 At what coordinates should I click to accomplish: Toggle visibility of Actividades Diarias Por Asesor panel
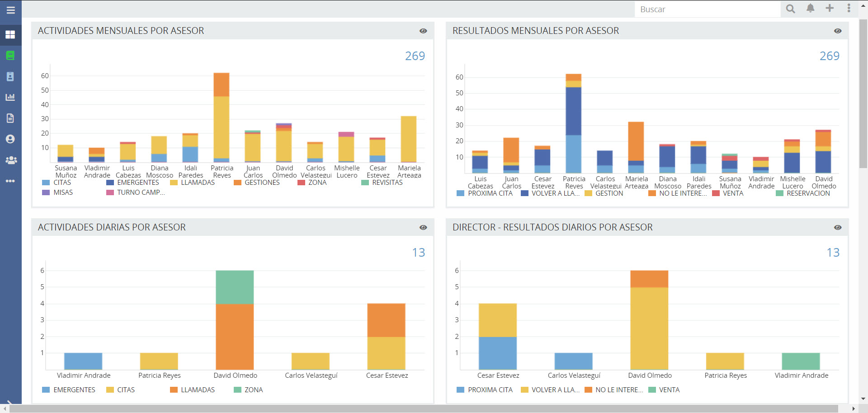pyautogui.click(x=423, y=227)
